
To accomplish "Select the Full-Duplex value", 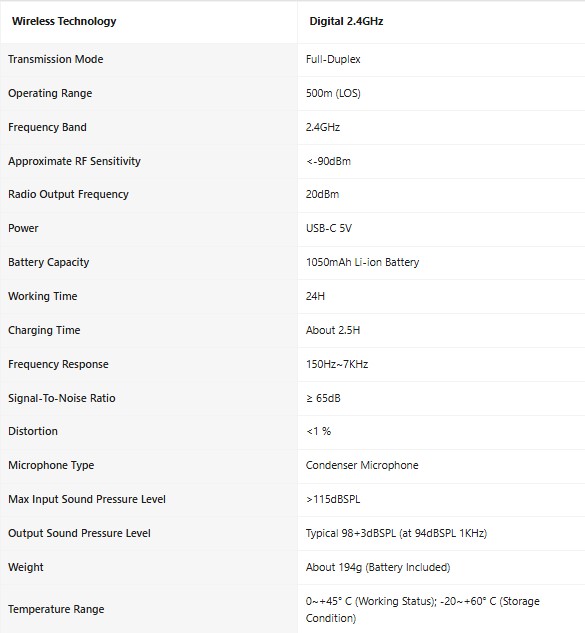I will point(333,59).
